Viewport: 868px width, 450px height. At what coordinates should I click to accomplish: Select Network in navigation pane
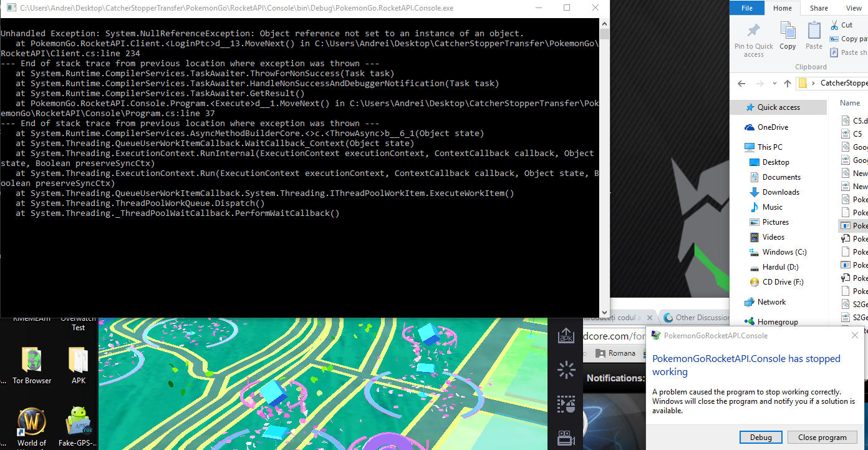click(765, 302)
